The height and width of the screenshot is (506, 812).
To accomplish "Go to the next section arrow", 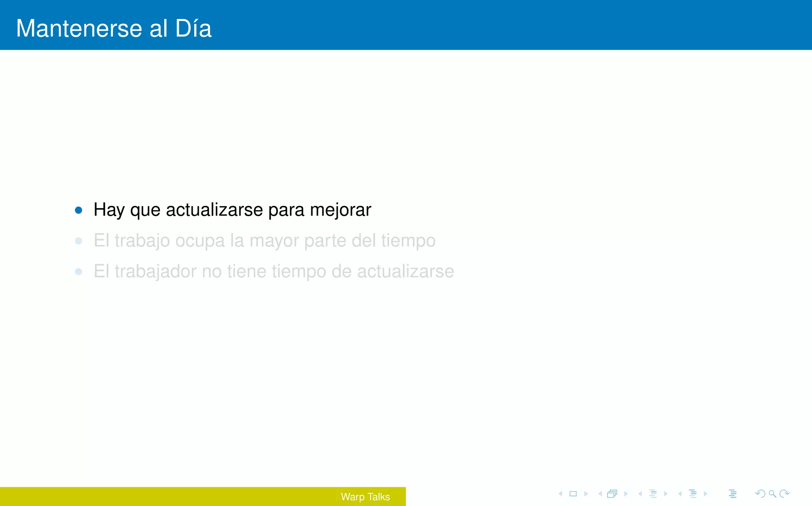I will (706, 494).
